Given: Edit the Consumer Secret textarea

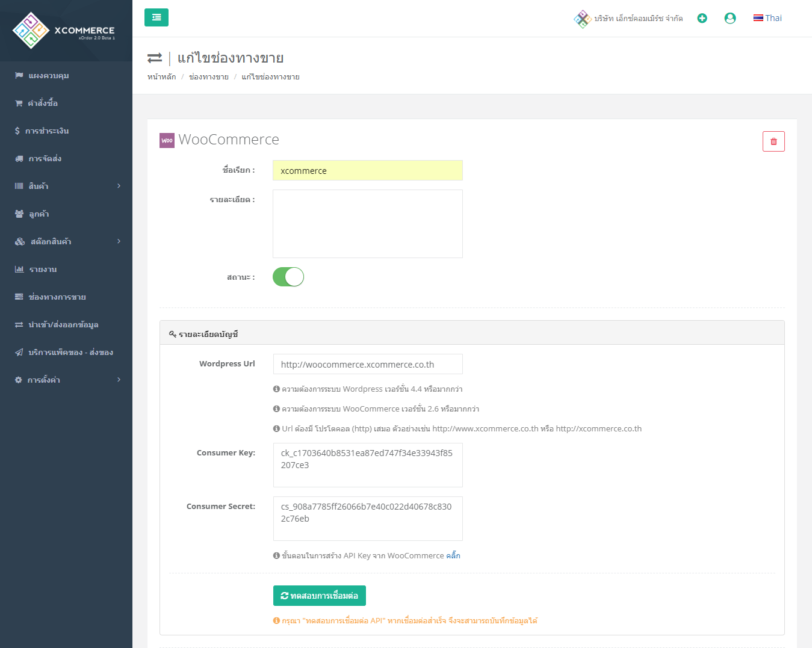Looking at the screenshot, I should [x=368, y=519].
